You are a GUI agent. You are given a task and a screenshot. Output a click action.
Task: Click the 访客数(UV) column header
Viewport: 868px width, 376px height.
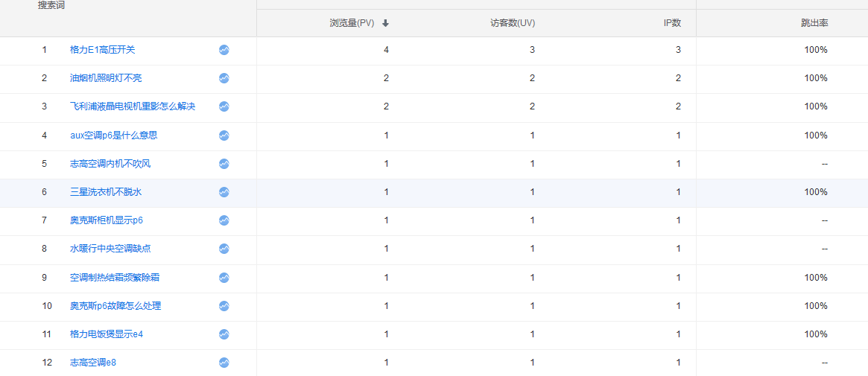(512, 23)
